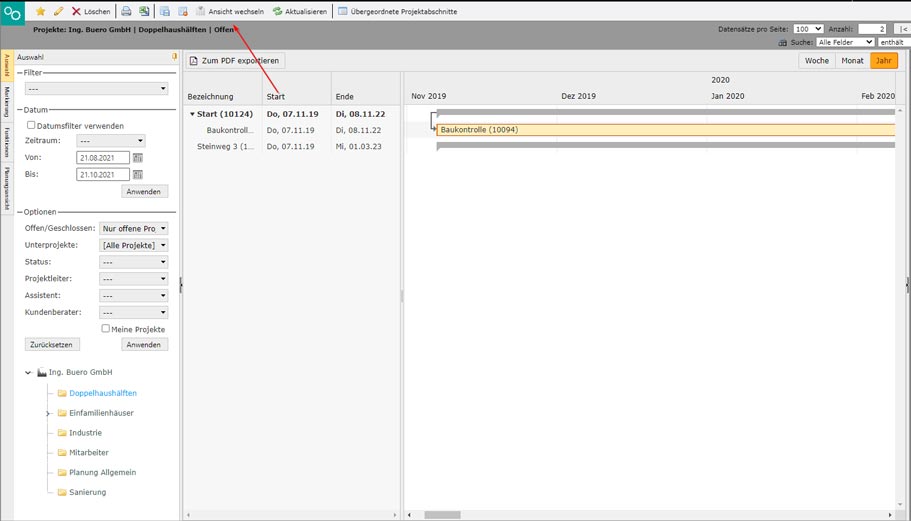
Task: Select the Markierung vertical side tab
Action: pos(7,102)
